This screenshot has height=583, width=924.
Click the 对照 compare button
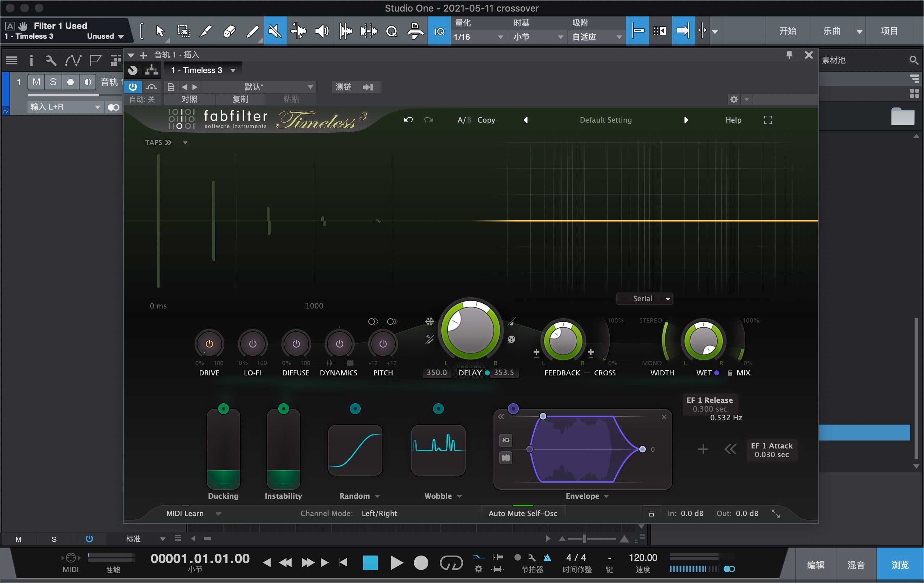pyautogui.click(x=189, y=99)
